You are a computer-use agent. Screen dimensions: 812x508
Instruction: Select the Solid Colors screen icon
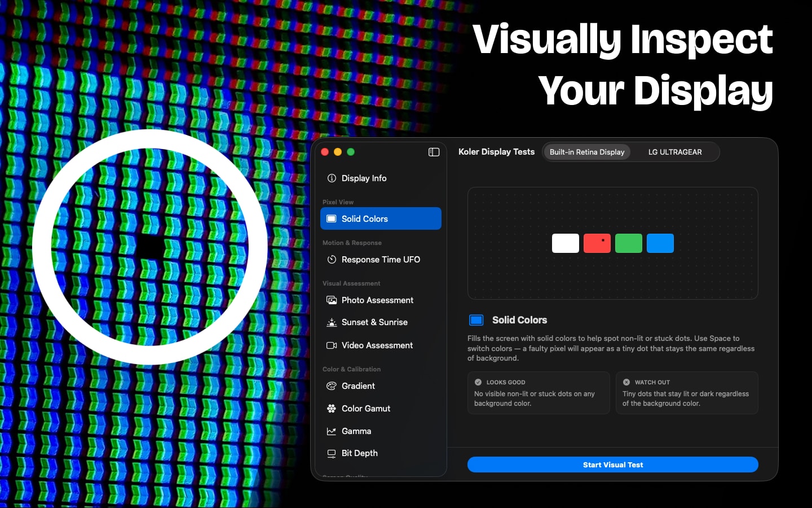click(331, 218)
